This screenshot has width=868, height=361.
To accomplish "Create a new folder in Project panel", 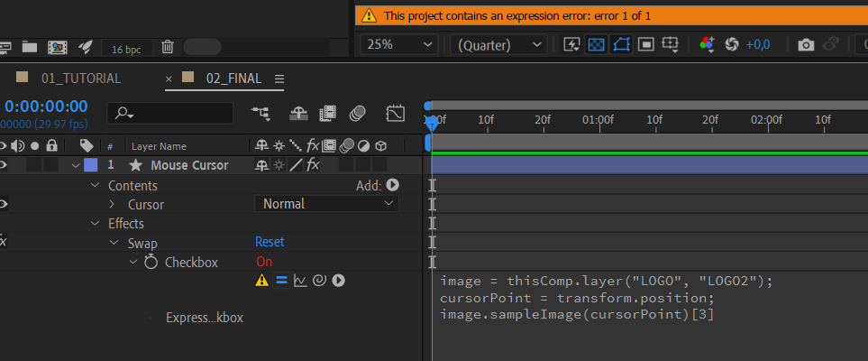I will click(x=30, y=47).
